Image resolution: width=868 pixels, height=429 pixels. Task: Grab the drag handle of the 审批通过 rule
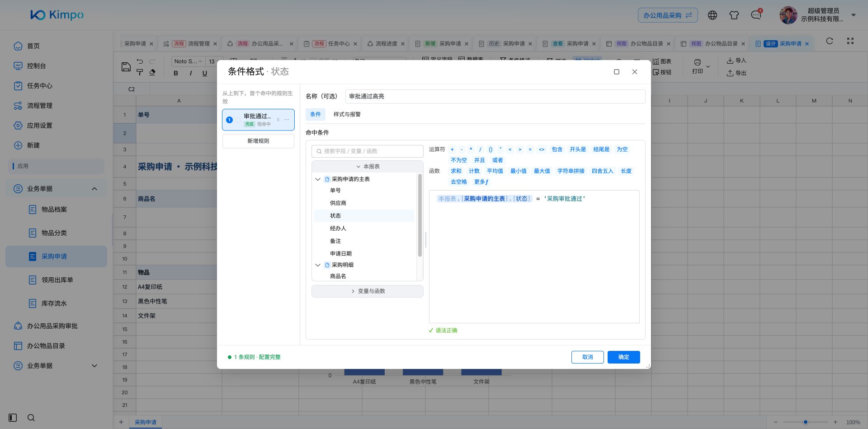pyautogui.click(x=278, y=120)
